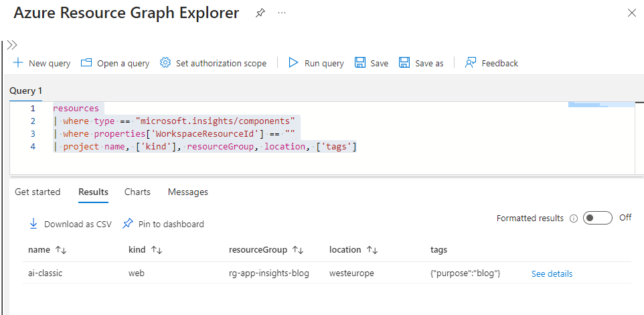Click the Run query play icon
The height and width of the screenshot is (315, 644).
coord(293,63)
